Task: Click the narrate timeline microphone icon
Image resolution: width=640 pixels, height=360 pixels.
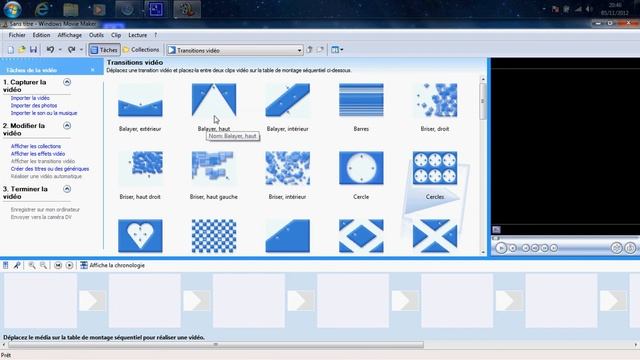Action: click(17, 265)
